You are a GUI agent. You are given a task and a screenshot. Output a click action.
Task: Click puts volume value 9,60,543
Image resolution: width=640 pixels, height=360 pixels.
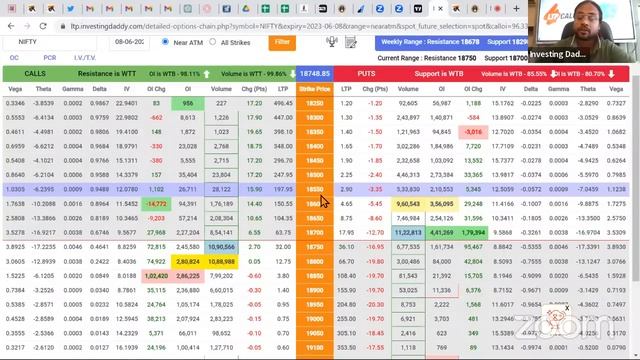pyautogui.click(x=408, y=204)
